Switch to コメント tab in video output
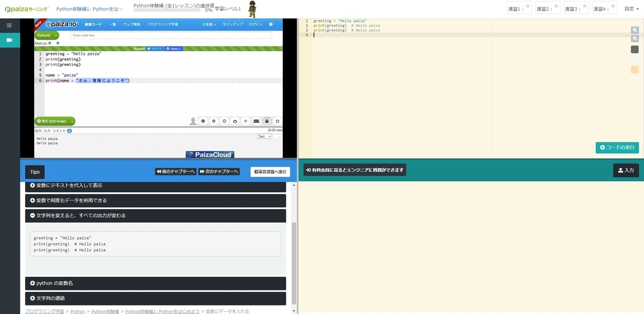Image resolution: width=644 pixels, height=314 pixels. (x=59, y=131)
